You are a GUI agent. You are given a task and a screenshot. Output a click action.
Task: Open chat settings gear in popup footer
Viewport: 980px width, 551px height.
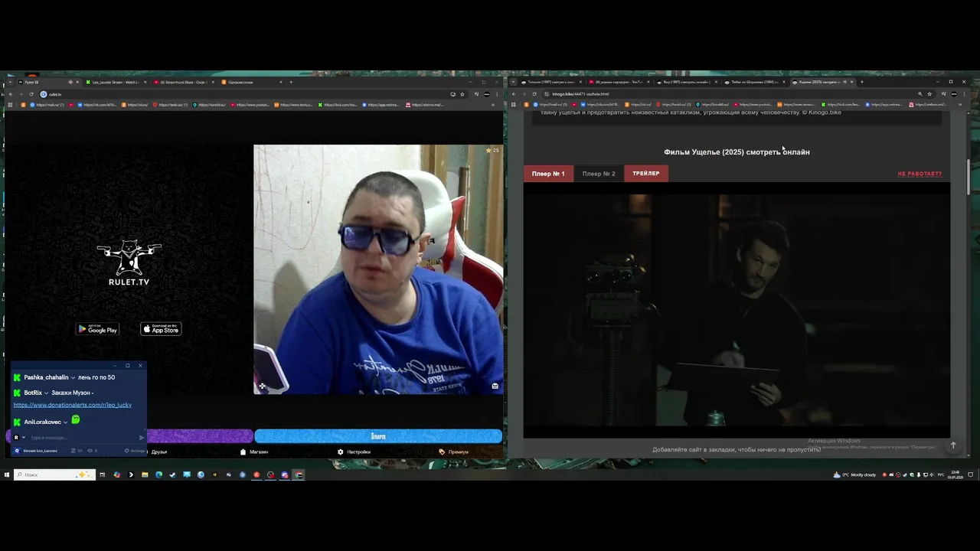point(128,451)
